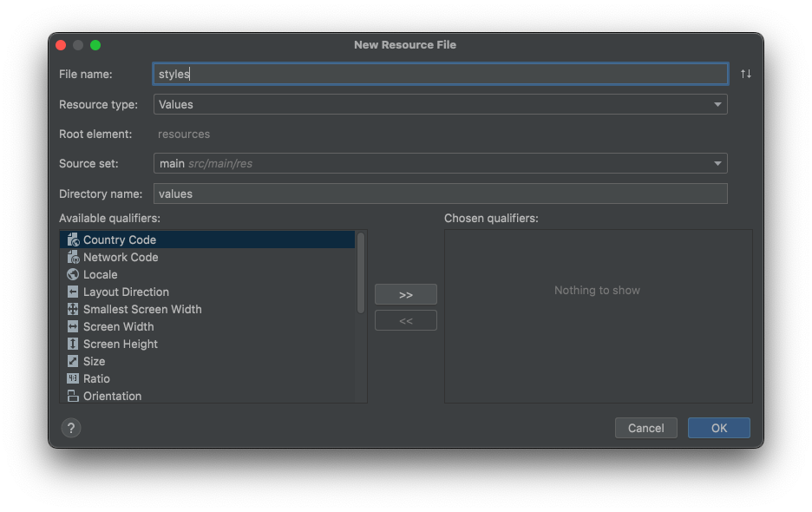This screenshot has width=812, height=512.
Task: Select Smallest Screen Width qualifier
Action: pos(207,310)
